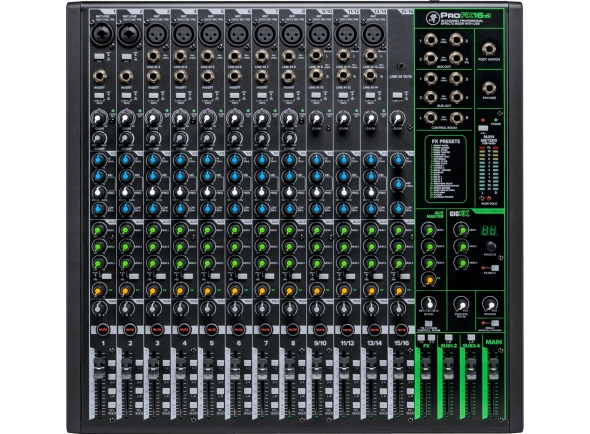
Task: Click the GigFX Presets selector knob
Action: [x=491, y=246]
